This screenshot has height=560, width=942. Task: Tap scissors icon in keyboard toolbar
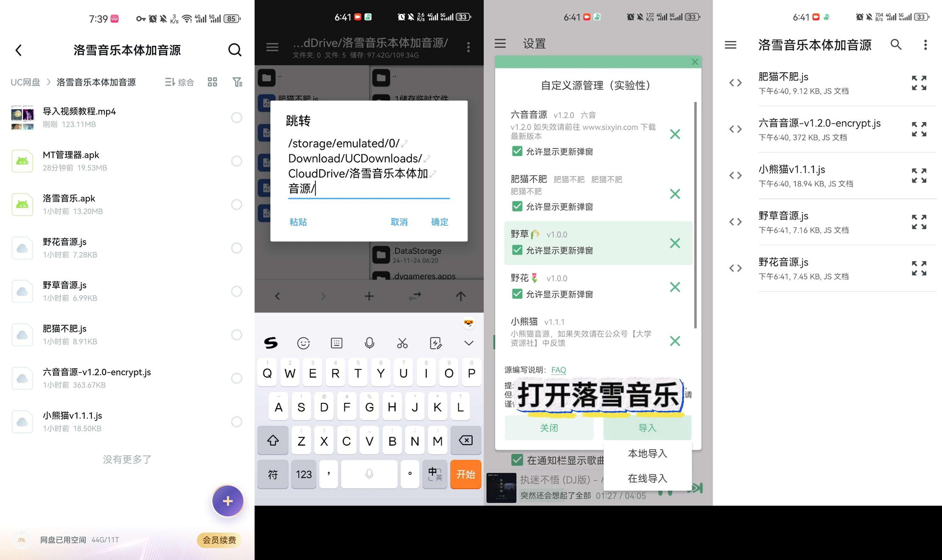click(x=402, y=343)
